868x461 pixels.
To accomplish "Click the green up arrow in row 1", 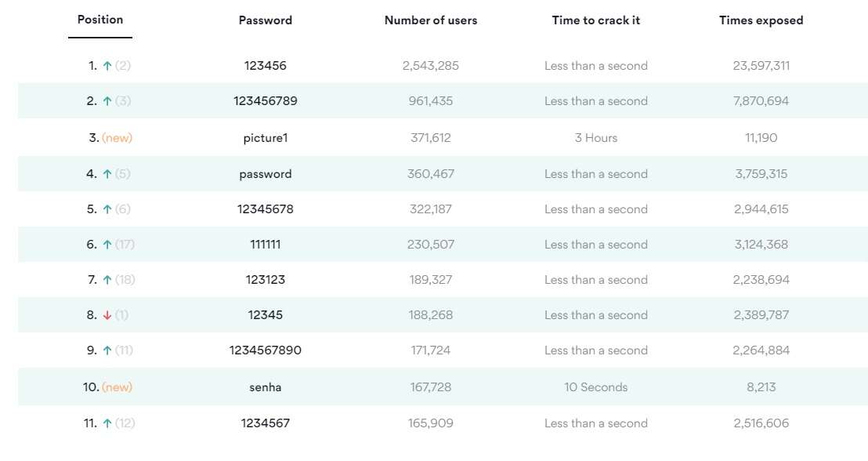I will pos(107,66).
